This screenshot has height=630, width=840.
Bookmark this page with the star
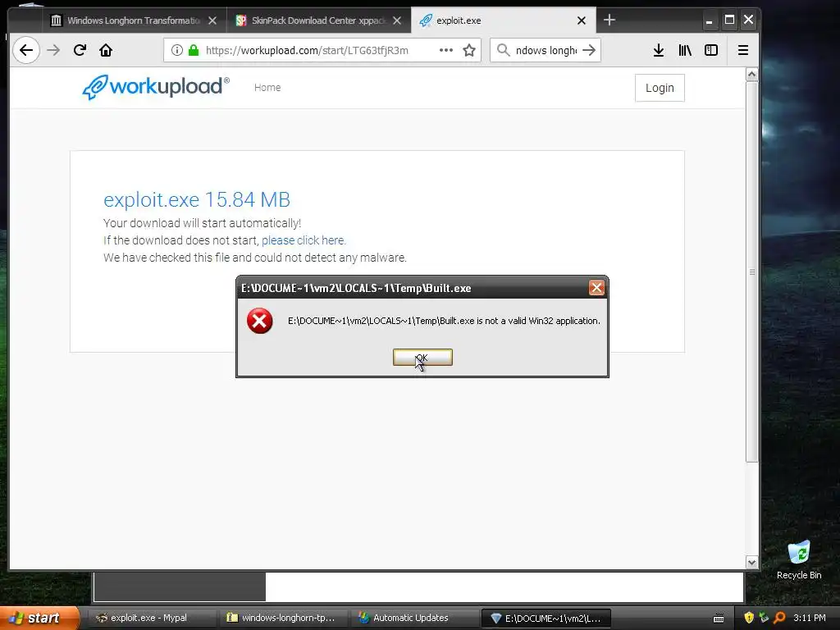pos(469,50)
